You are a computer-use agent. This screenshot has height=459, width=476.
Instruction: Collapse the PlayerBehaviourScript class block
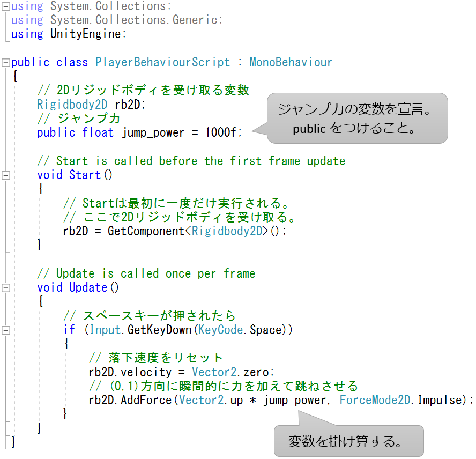coord(6,63)
